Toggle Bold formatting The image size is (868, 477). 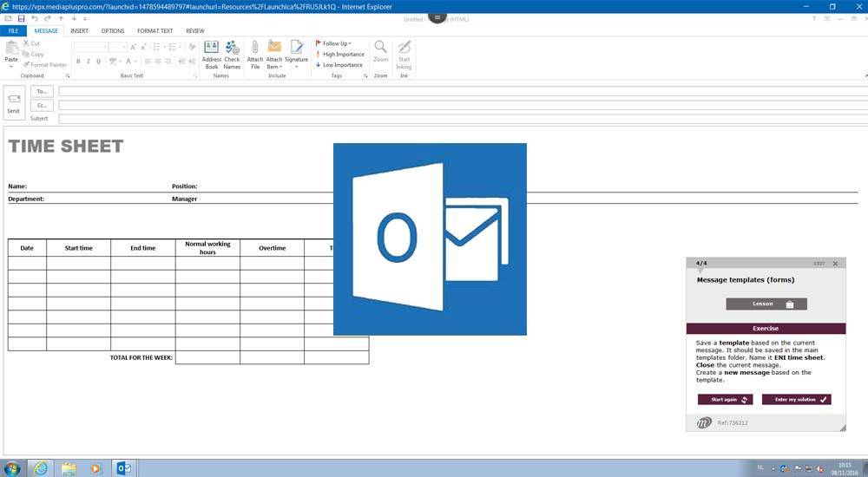tap(78, 62)
